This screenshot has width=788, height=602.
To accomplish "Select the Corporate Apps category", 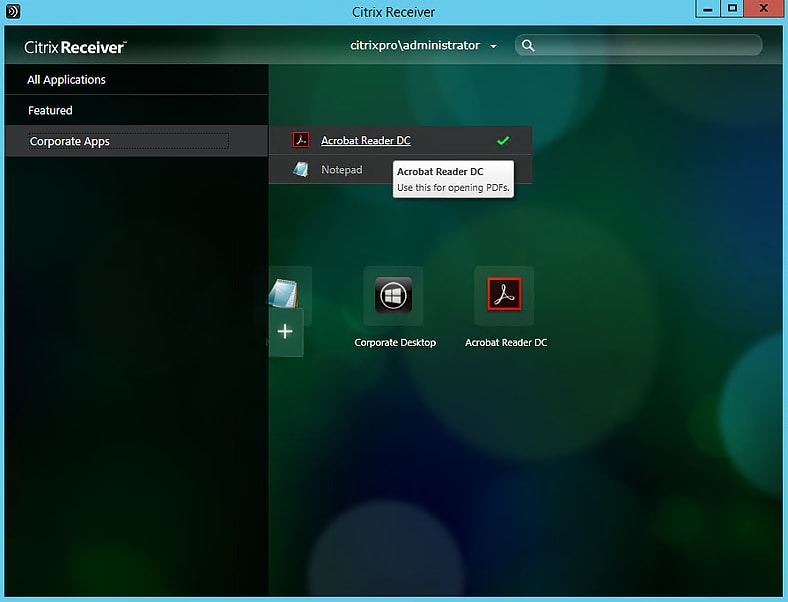I will [x=136, y=141].
